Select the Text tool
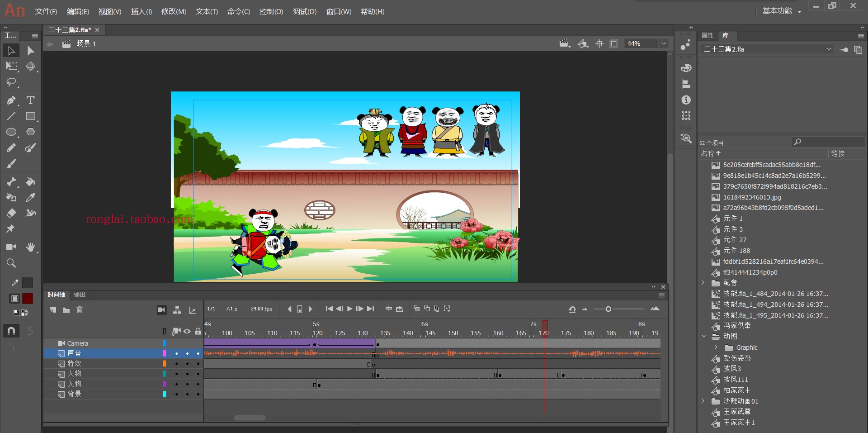 [30, 100]
